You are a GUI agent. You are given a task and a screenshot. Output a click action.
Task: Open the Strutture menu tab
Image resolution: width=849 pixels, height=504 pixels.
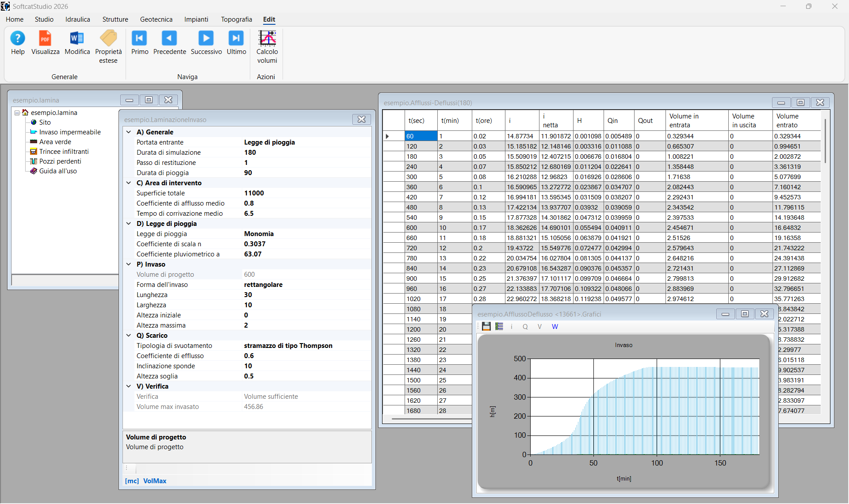pos(115,19)
